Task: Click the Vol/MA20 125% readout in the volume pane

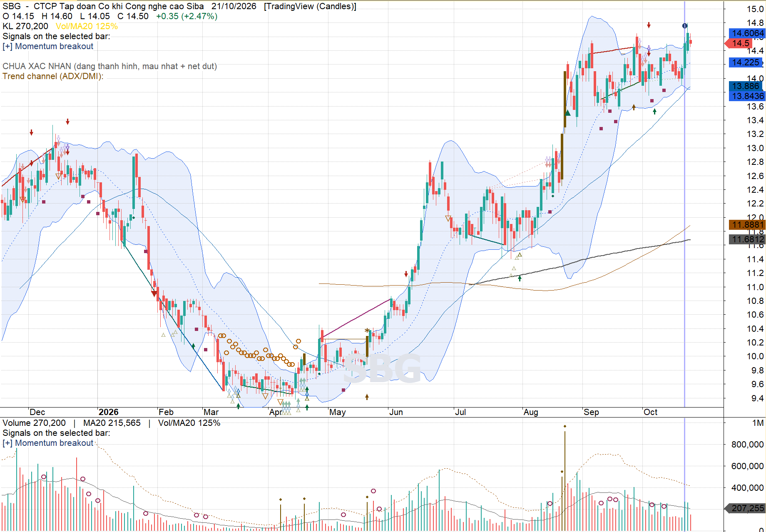Action: [189, 423]
